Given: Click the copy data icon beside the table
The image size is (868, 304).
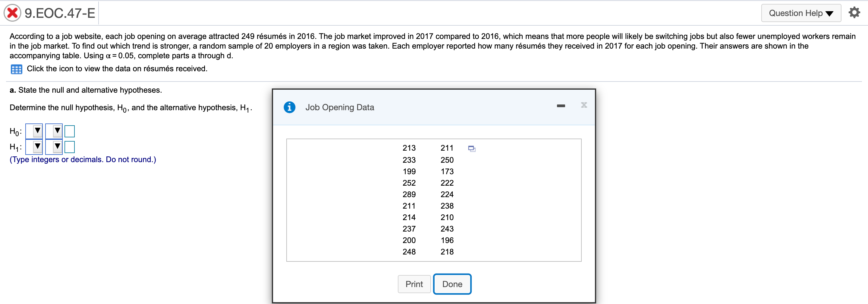Looking at the screenshot, I should (x=471, y=149).
